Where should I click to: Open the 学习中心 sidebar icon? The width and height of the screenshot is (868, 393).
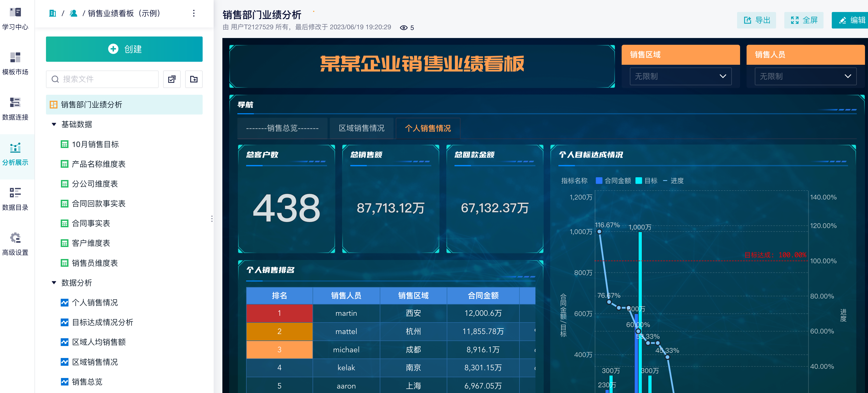tap(15, 13)
